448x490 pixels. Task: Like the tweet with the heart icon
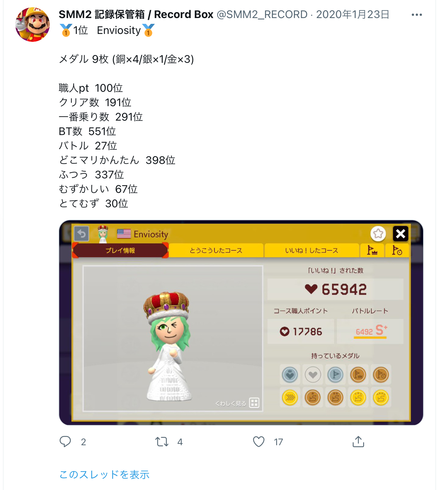[258, 442]
